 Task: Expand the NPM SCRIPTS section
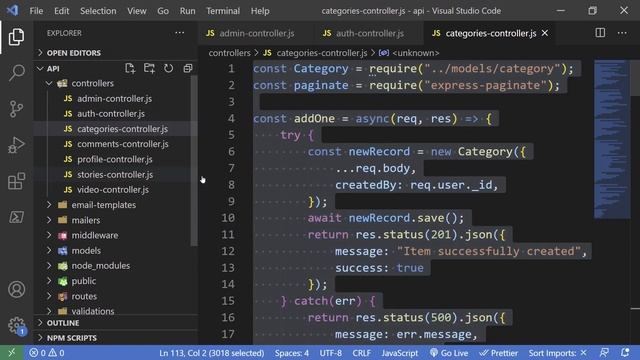116,338
